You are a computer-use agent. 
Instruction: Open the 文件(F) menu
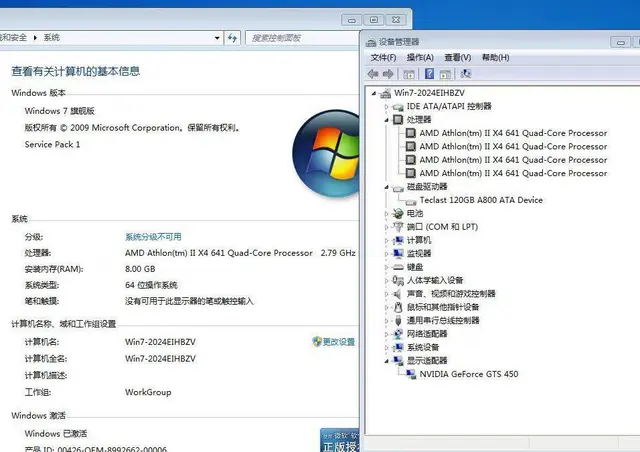[x=383, y=58]
